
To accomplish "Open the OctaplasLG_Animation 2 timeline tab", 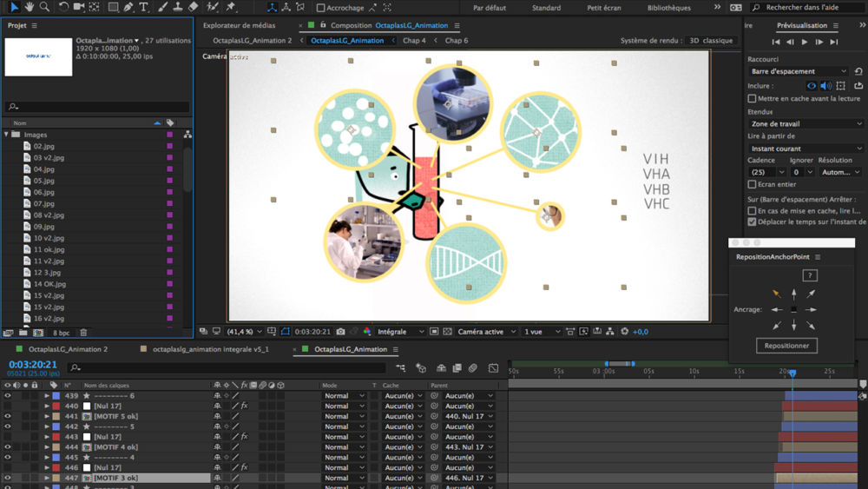I will point(68,349).
